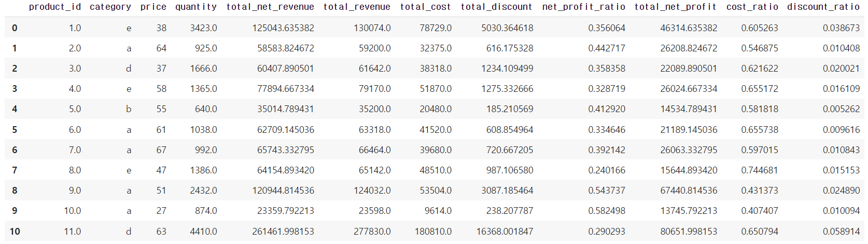
Task: Click total_net_revenue value 77894.667334
Action: pos(286,89)
